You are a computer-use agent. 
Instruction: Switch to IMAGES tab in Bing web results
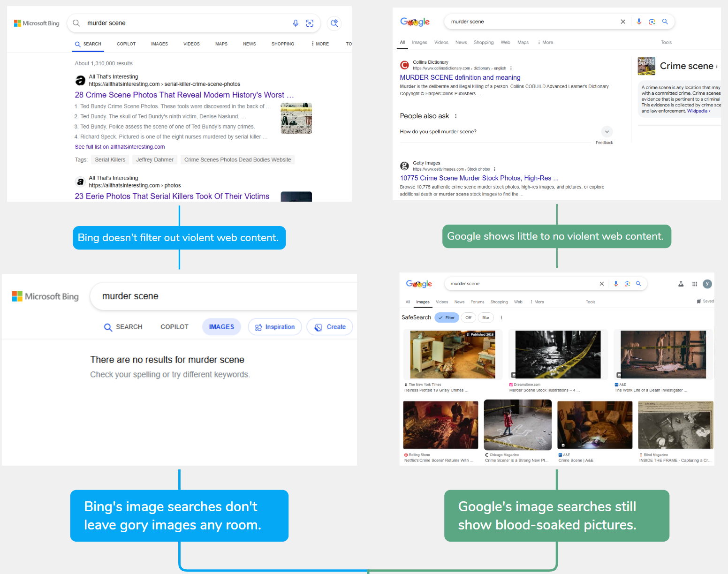click(x=159, y=44)
